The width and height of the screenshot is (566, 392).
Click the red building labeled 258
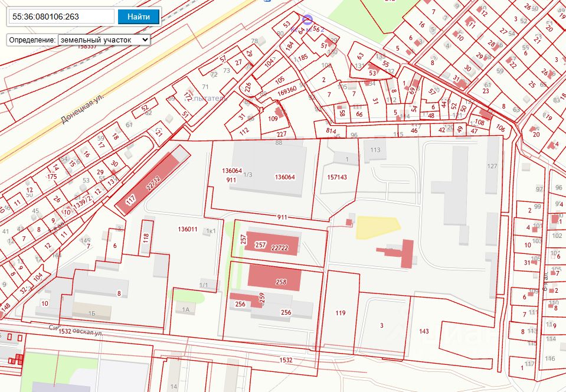[274, 277]
